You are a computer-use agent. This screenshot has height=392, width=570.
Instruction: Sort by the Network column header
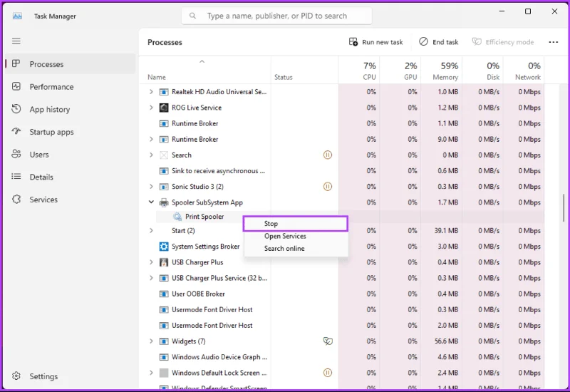(524, 70)
